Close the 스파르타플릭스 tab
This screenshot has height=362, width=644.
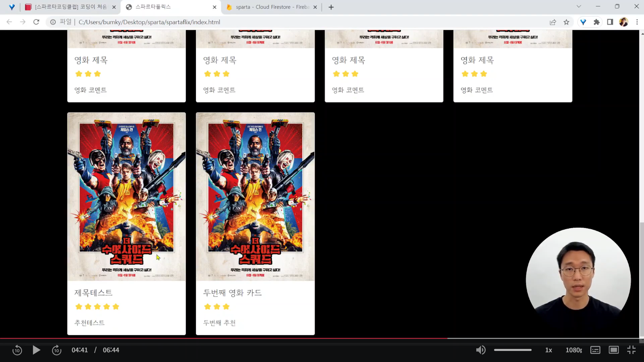pyautogui.click(x=215, y=7)
